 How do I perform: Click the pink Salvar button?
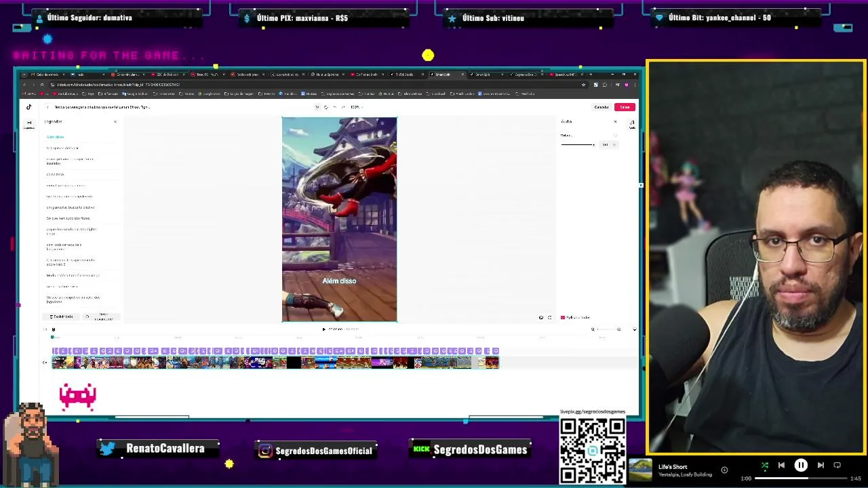(x=625, y=107)
